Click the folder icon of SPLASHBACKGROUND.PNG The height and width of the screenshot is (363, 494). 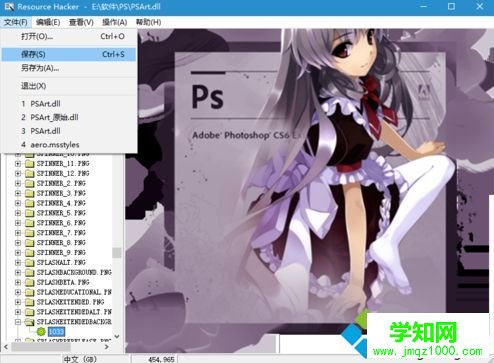pyautogui.click(x=30, y=272)
